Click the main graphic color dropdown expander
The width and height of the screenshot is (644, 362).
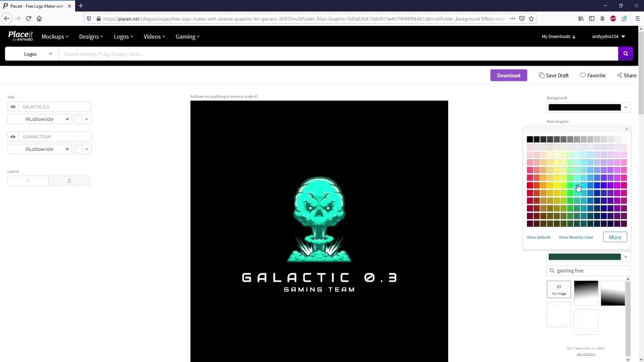click(x=626, y=256)
